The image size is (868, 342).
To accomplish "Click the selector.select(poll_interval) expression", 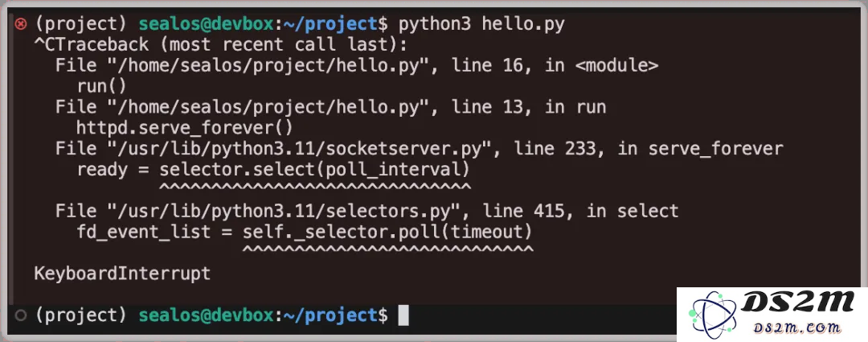I will pos(315,169).
